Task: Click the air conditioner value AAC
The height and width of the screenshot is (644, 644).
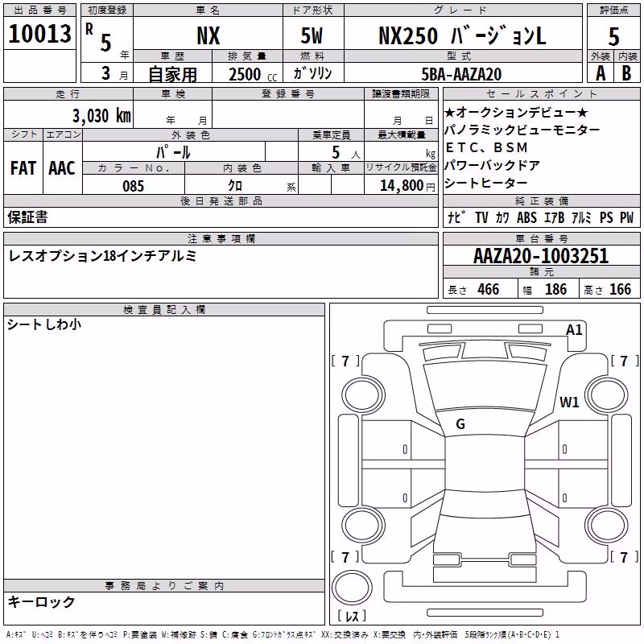Action: [x=62, y=168]
